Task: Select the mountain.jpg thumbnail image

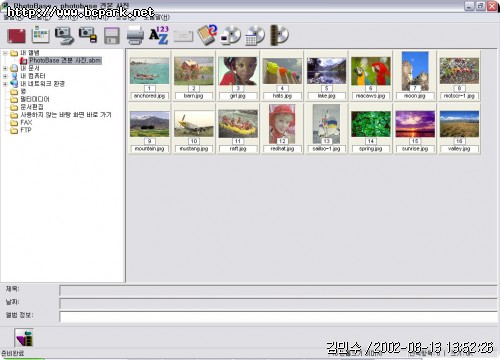Action: click(x=149, y=124)
